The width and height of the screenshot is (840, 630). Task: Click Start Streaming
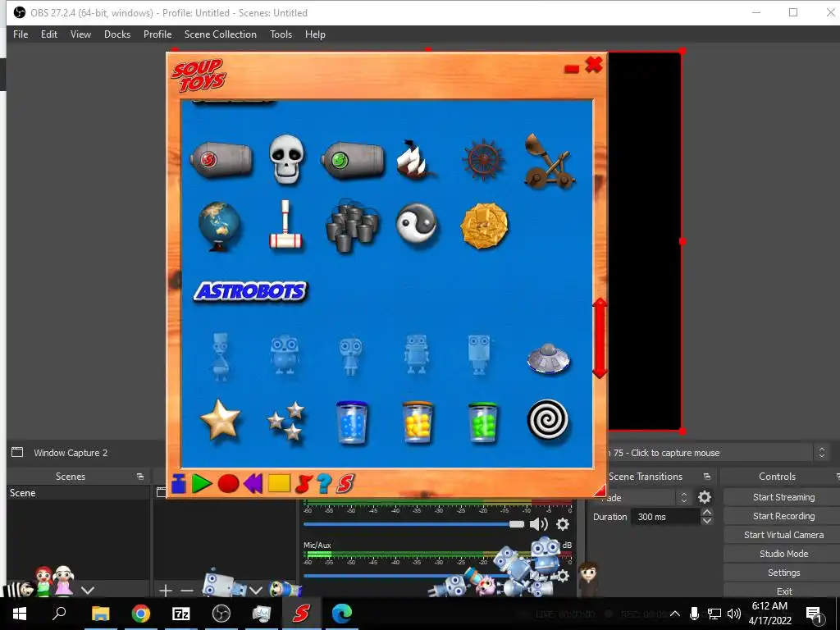point(783,497)
